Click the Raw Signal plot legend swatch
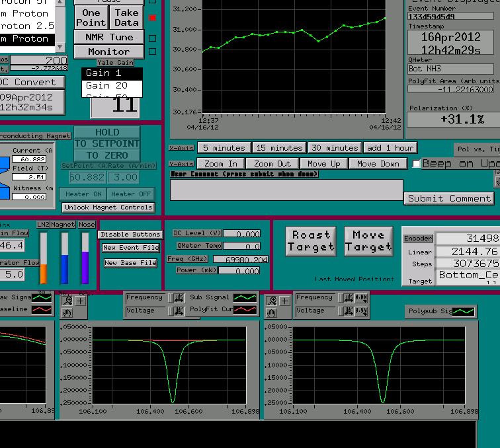The width and height of the screenshot is (500, 448). tap(42, 298)
